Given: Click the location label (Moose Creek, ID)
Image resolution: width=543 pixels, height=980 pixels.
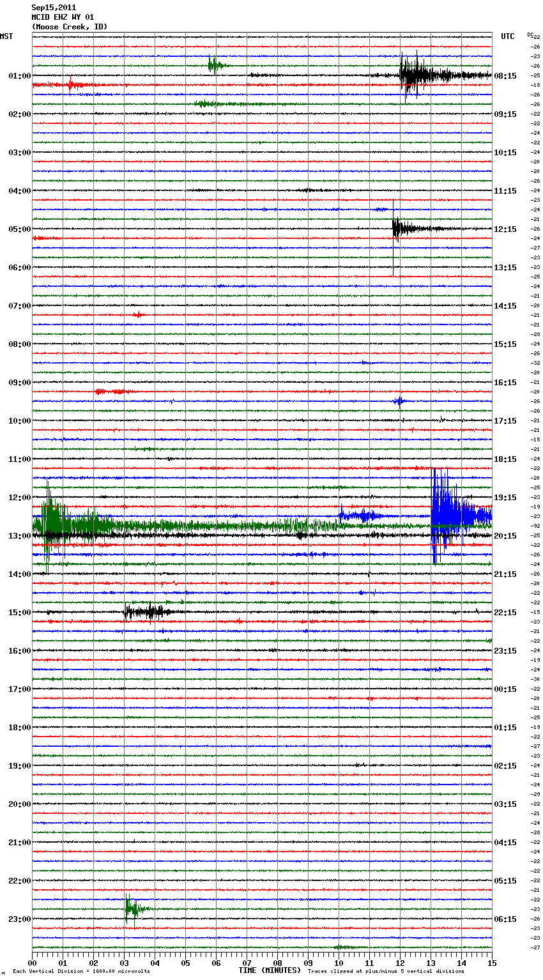Looking at the screenshot, I should pyautogui.click(x=70, y=27).
